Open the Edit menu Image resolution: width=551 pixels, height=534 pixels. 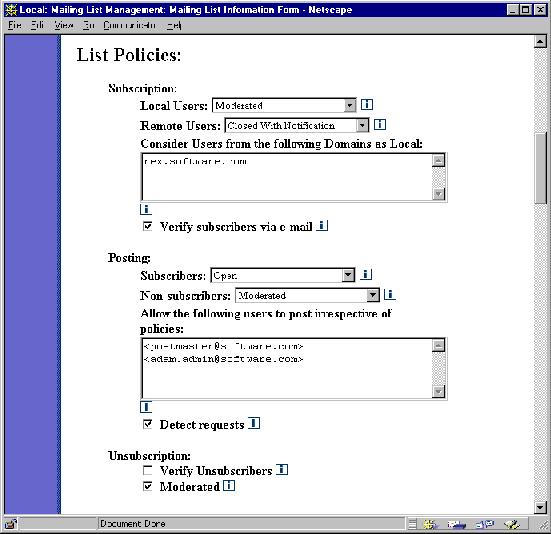pyautogui.click(x=37, y=25)
